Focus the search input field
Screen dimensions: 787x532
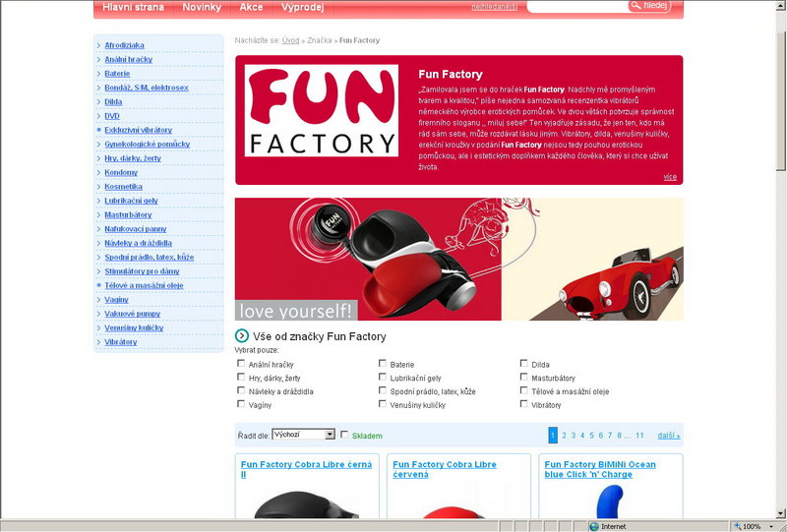coord(577,6)
